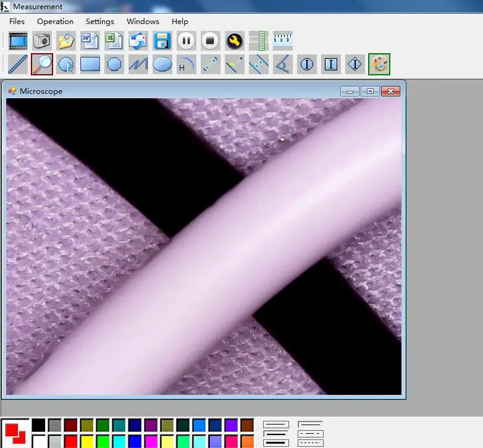Activate the magnifier zoom tool
The height and width of the screenshot is (448, 483).
pyautogui.click(x=42, y=64)
